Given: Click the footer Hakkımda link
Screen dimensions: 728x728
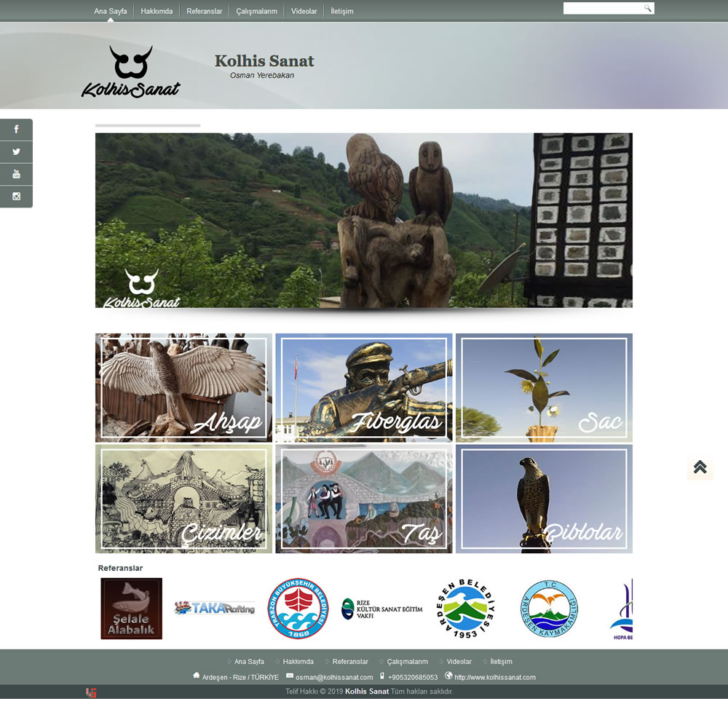Looking at the screenshot, I should pyautogui.click(x=298, y=662).
